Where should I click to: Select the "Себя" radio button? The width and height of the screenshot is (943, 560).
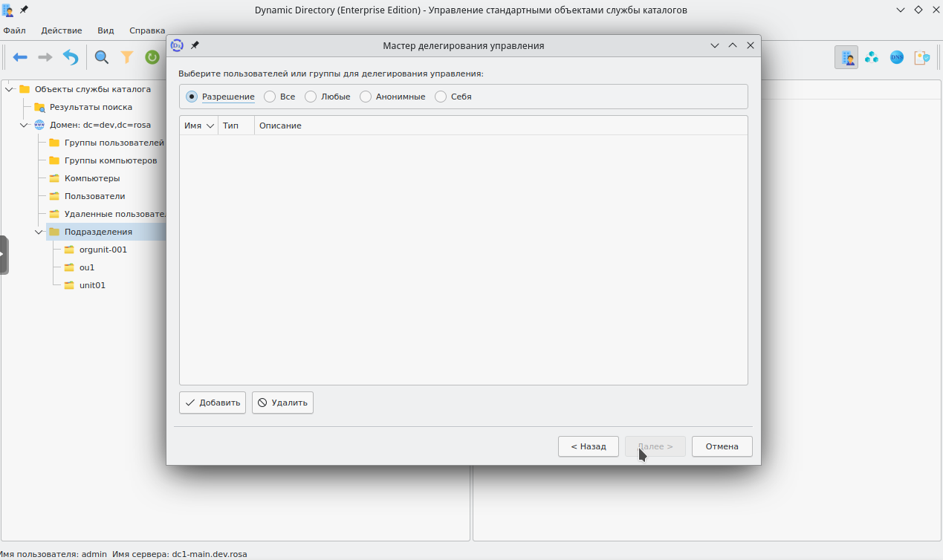pyautogui.click(x=441, y=97)
